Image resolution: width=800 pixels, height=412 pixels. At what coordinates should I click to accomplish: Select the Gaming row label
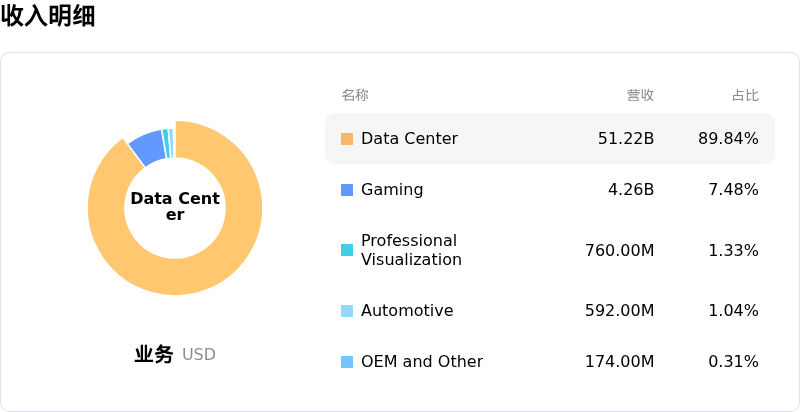[x=392, y=190]
